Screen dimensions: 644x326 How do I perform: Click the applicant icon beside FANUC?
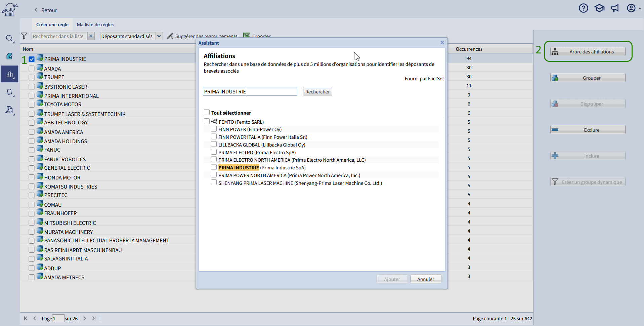40,148
